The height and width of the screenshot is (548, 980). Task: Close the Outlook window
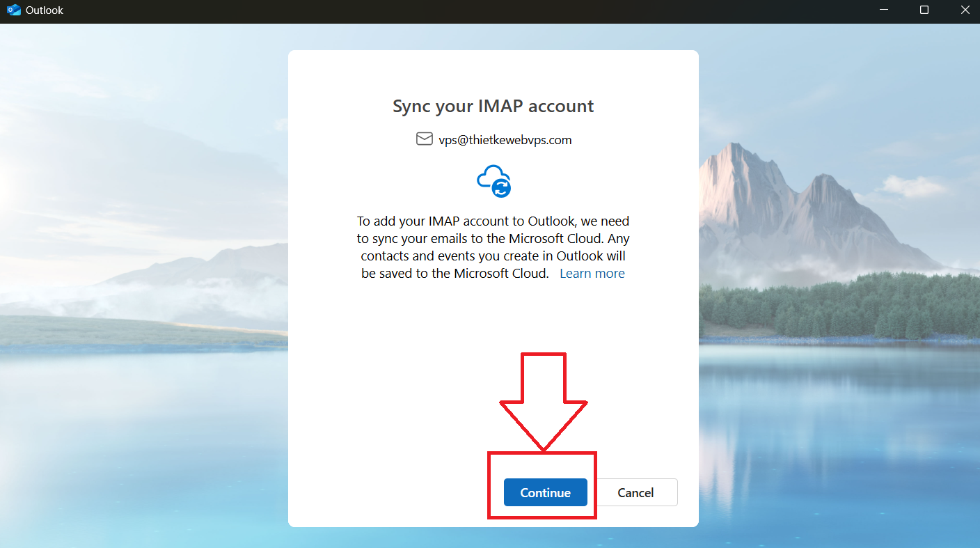coord(964,10)
